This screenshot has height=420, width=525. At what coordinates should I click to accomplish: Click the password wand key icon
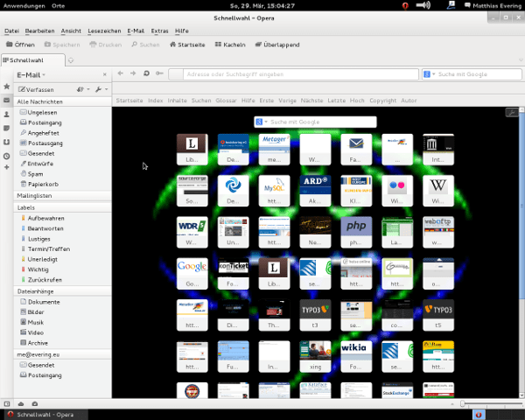159,73
